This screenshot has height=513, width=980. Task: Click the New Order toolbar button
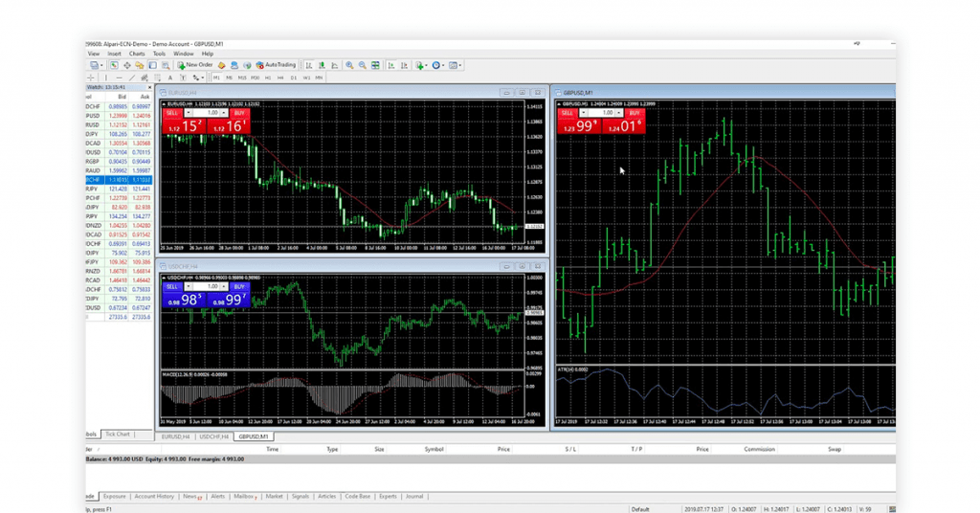tap(195, 65)
